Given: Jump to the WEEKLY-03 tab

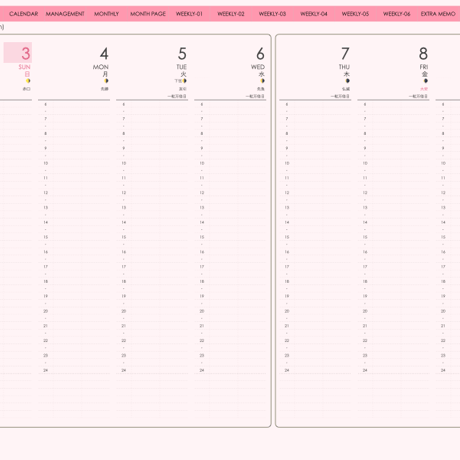Looking at the screenshot, I should 272,14.
